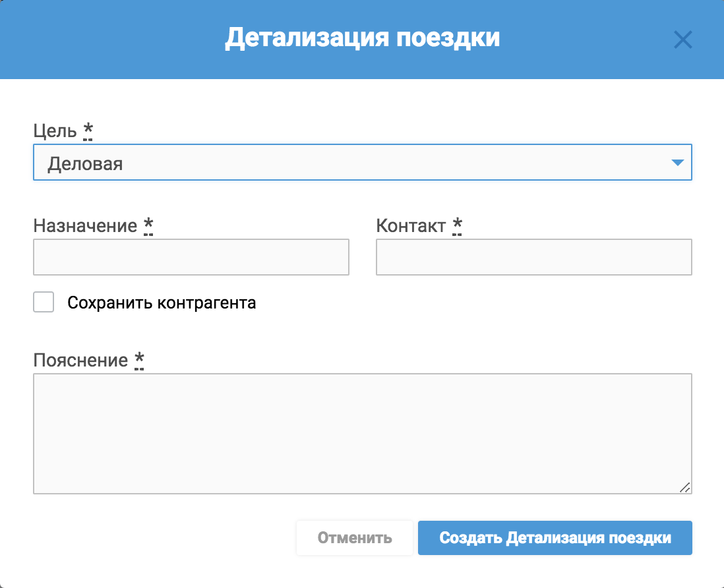Click the required asterisk beside Контакт
Image resolution: width=724 pixels, height=588 pixels.
click(457, 225)
